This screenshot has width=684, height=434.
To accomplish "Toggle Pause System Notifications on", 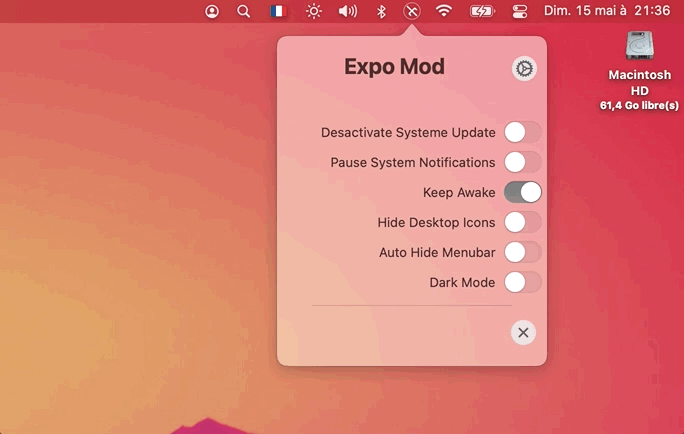I will click(x=523, y=162).
